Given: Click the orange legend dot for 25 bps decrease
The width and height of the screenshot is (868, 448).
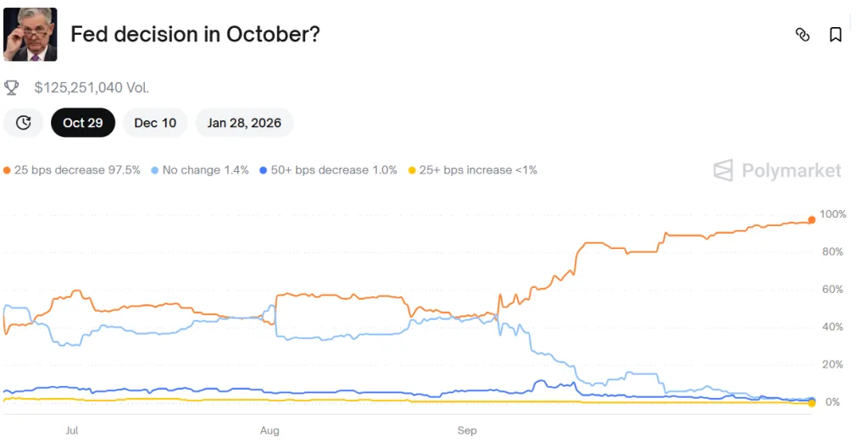Looking at the screenshot, I should [x=8, y=170].
